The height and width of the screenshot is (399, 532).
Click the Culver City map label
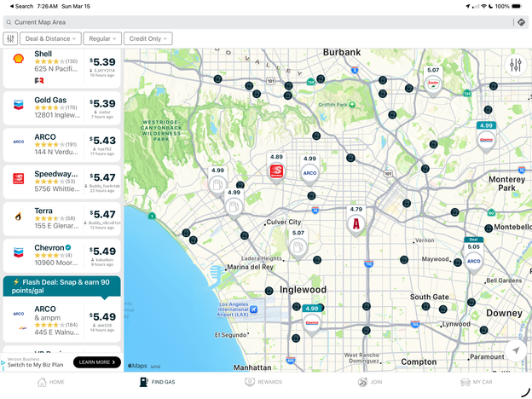[284, 222]
